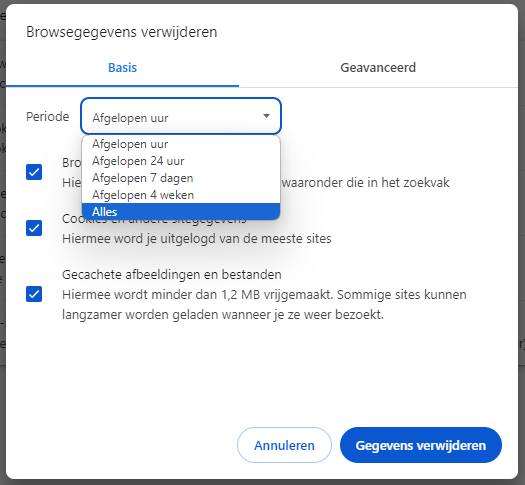Pick 'Afgelopen 4 weken' from list

(181, 195)
